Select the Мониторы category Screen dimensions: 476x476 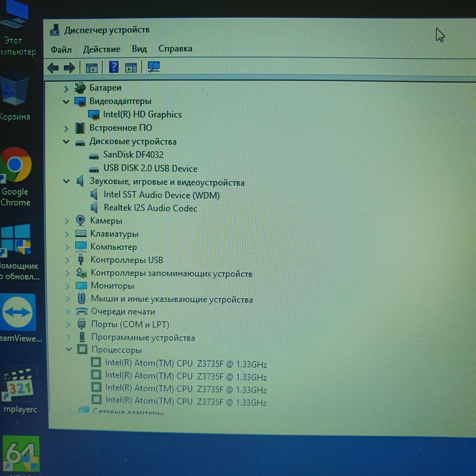tap(112, 286)
